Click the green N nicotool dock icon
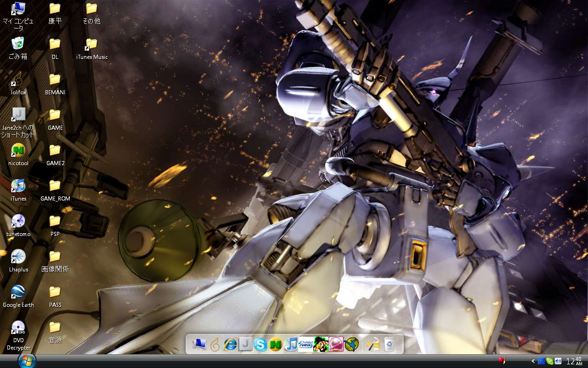 pyautogui.click(x=276, y=344)
